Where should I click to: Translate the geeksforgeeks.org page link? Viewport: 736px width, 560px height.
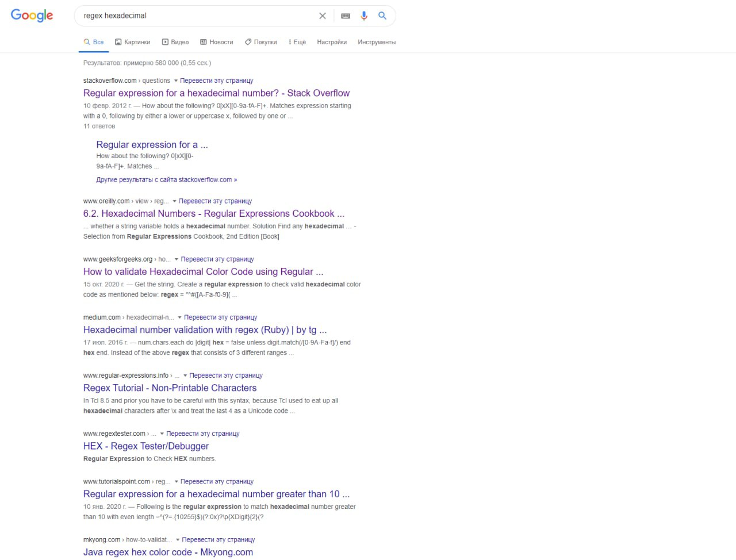[217, 259]
